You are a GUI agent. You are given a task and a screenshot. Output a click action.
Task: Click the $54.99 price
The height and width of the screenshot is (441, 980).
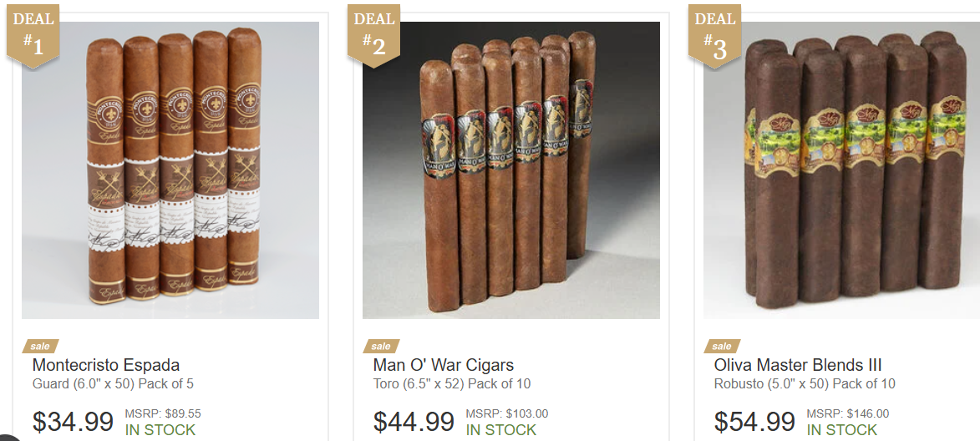[754, 422]
